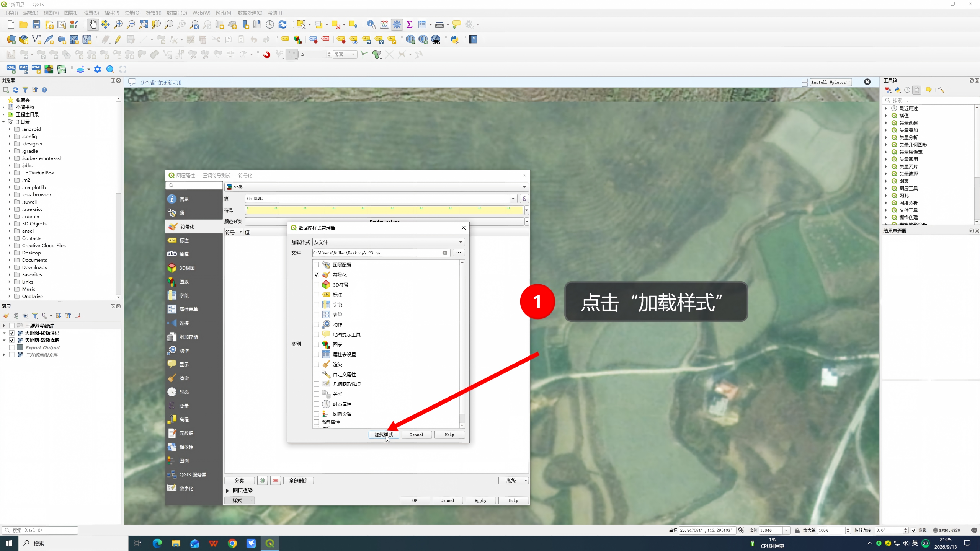
Task: Click the Refresh map icon
Action: (x=283, y=24)
